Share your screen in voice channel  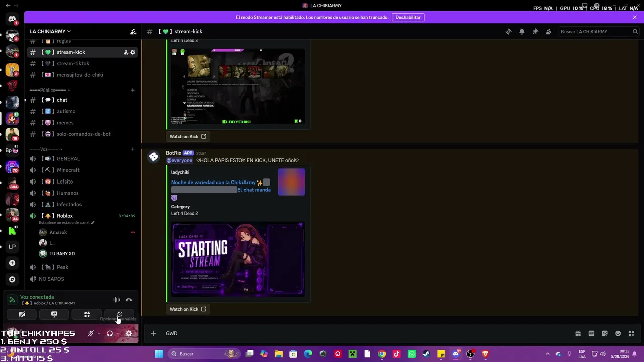pos(54,314)
